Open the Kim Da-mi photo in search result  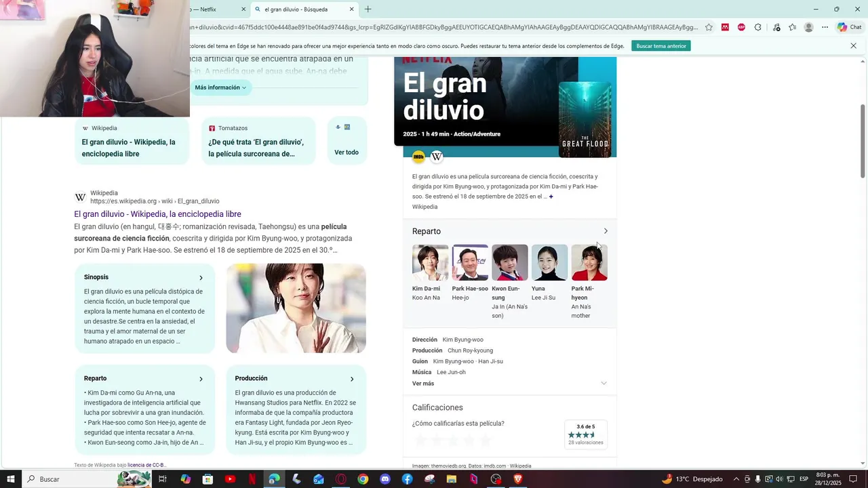tap(296, 308)
